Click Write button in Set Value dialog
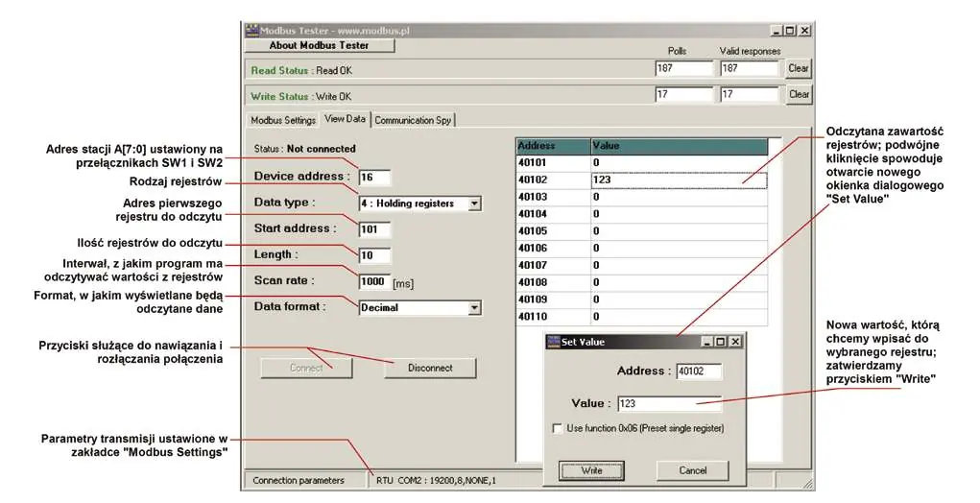This screenshot has height=503, width=980. pos(591,470)
